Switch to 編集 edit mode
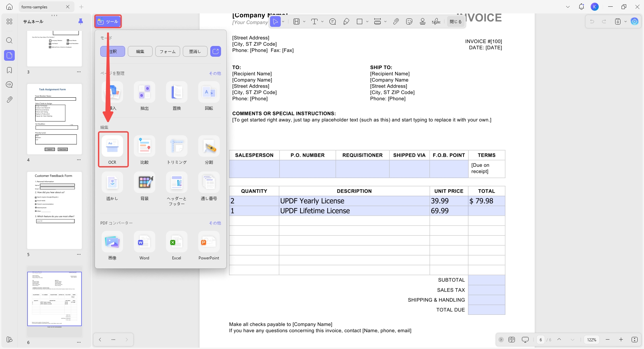The width and height of the screenshot is (644, 349). pyautogui.click(x=140, y=51)
